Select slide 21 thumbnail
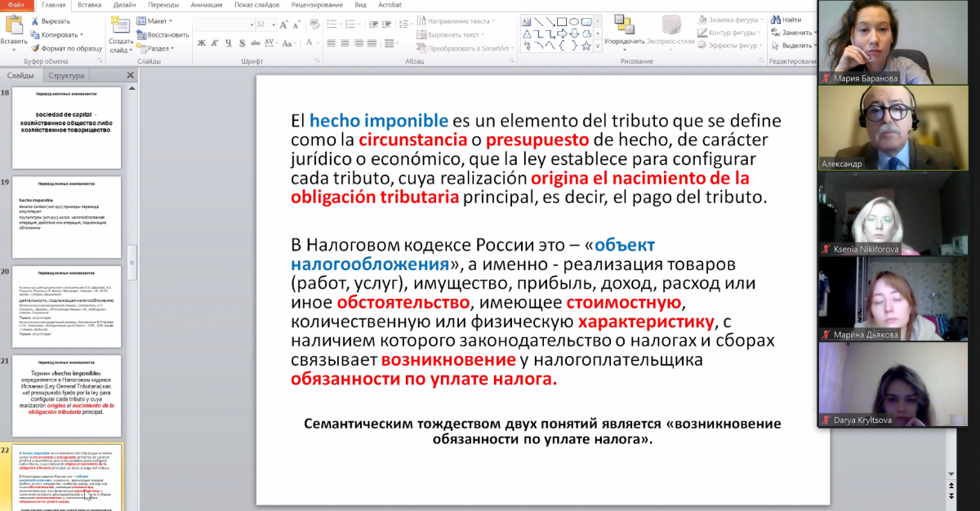The height and width of the screenshot is (511, 980). (x=67, y=395)
